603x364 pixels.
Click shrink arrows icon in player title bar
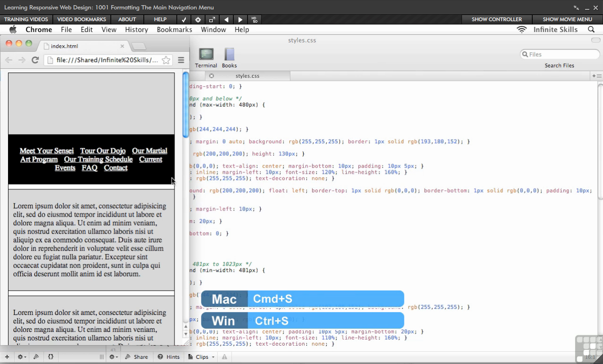point(576,8)
